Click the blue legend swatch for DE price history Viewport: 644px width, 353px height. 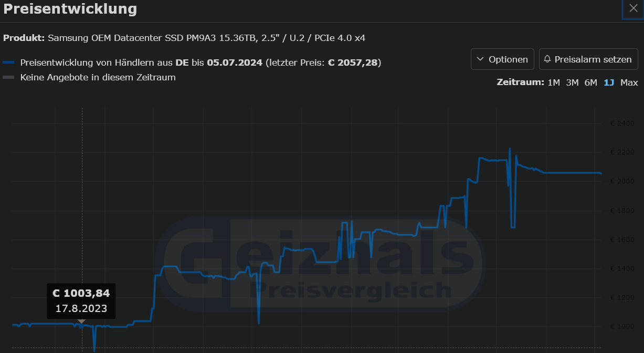[9, 63]
